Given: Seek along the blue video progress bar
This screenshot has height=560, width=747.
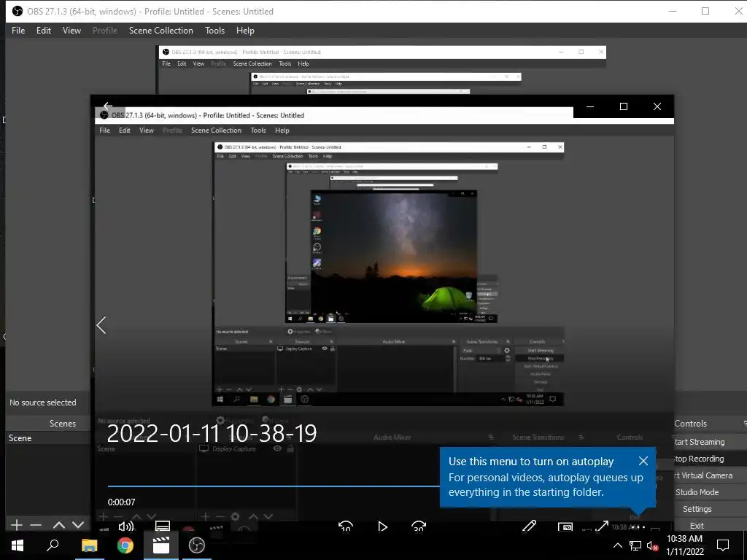Looking at the screenshot, I should click(x=274, y=486).
